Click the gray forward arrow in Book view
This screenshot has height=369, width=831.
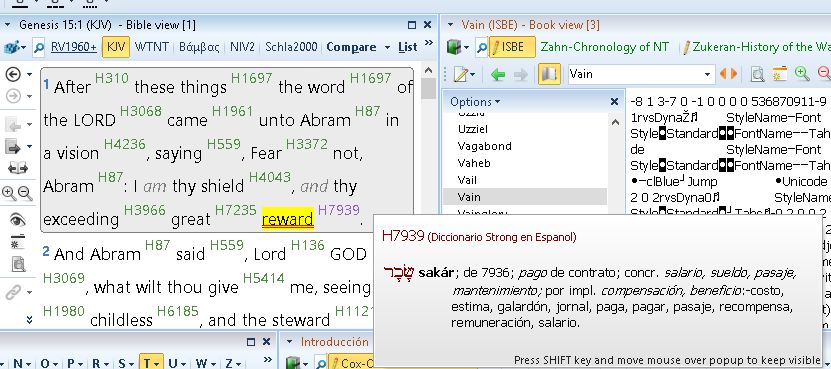tap(520, 75)
